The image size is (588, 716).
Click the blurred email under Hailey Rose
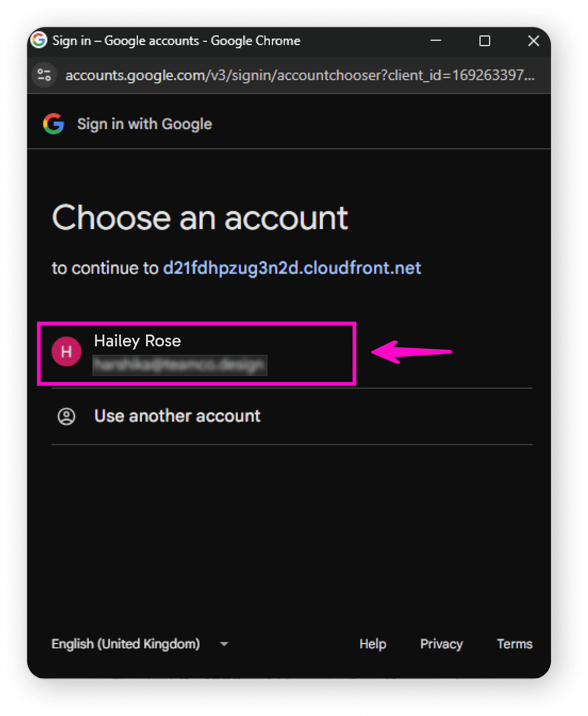[x=180, y=365]
